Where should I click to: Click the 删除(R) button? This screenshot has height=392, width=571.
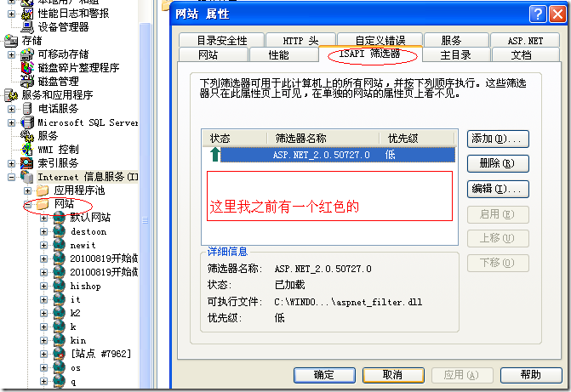coord(498,163)
